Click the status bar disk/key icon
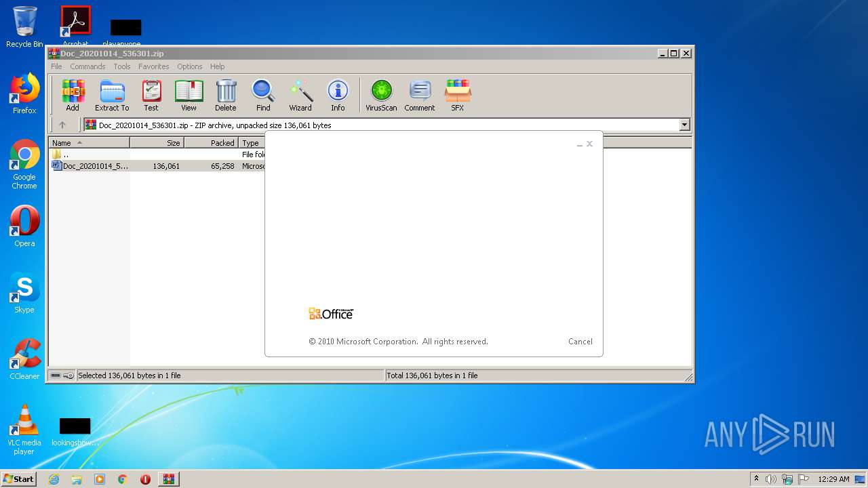Viewport: 868px width, 488px height. 62,375
